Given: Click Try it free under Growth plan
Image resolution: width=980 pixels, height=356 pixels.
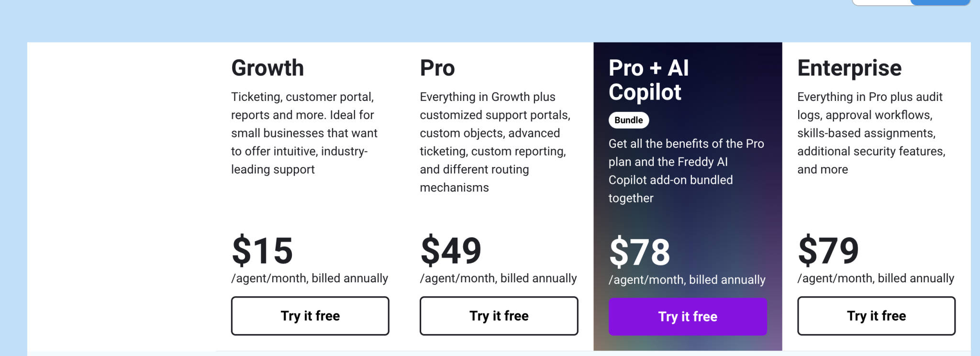Looking at the screenshot, I should click(x=310, y=316).
